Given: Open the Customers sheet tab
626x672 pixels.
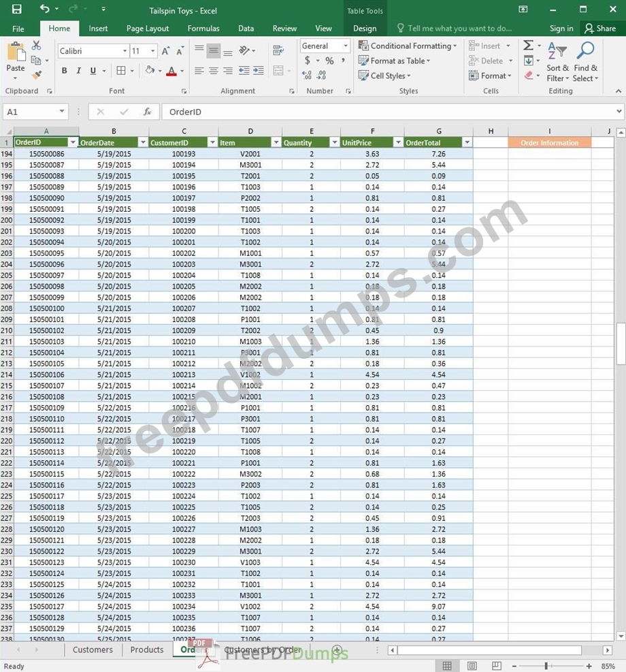Looking at the screenshot, I should pyautogui.click(x=93, y=650).
